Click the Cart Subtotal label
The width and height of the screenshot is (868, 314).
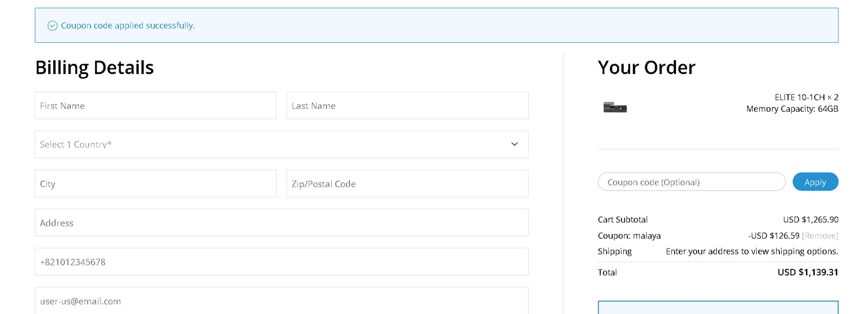click(x=623, y=220)
